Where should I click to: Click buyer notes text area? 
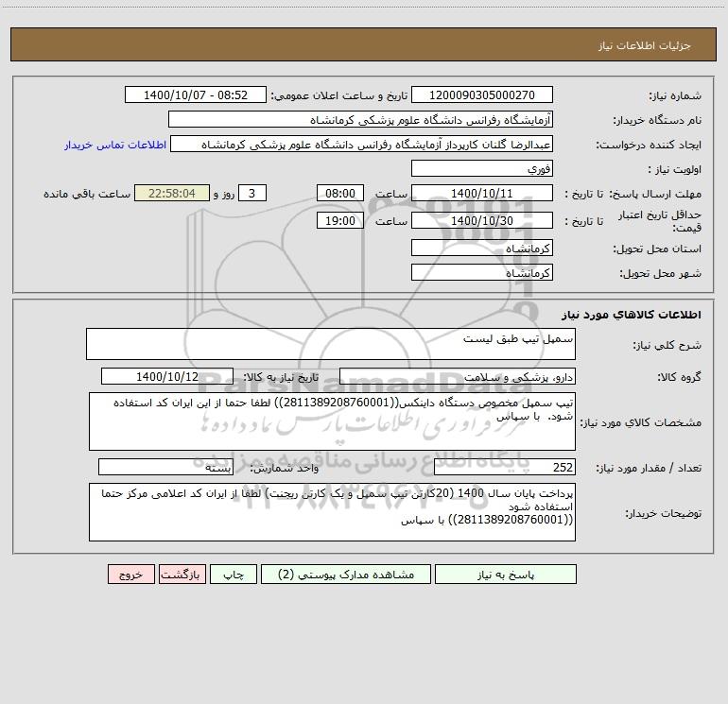pyautogui.click(x=332, y=512)
